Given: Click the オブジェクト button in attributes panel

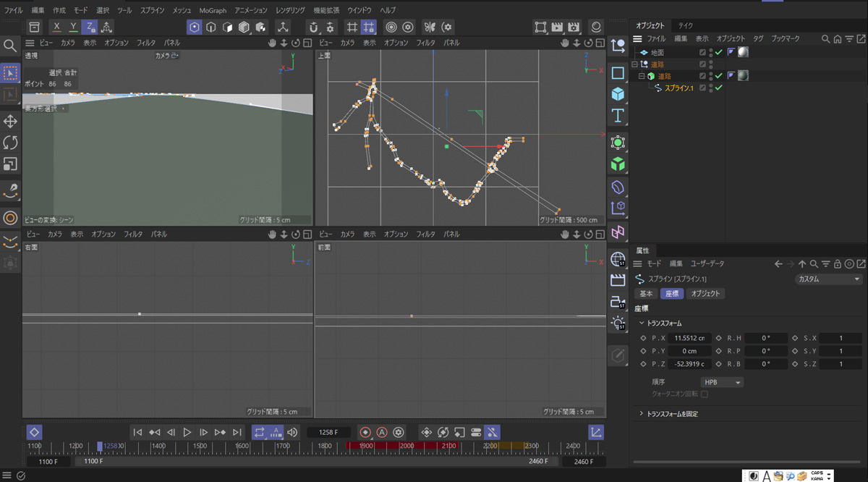Looking at the screenshot, I should (x=705, y=294).
